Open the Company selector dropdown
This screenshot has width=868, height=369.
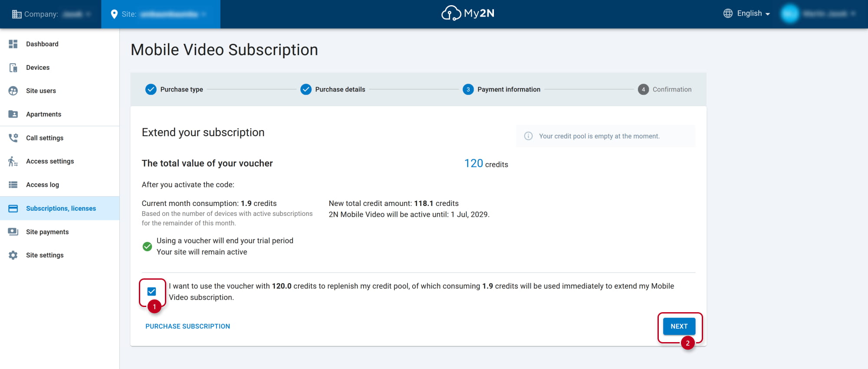click(x=51, y=14)
